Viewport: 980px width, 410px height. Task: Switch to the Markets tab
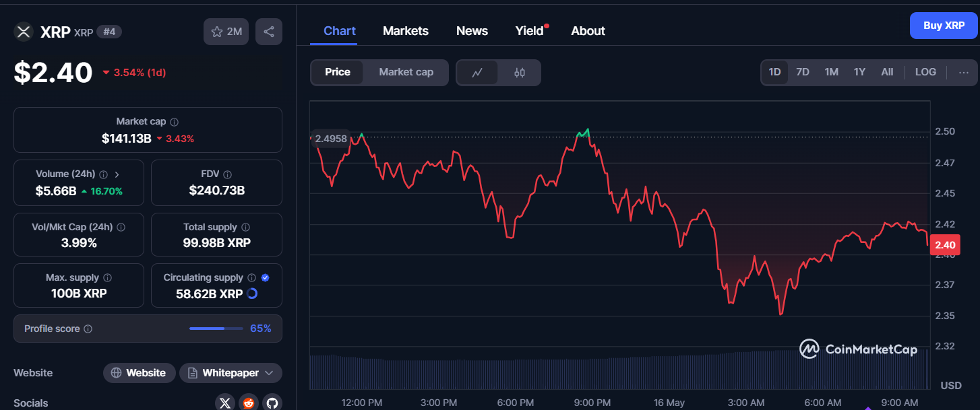406,31
